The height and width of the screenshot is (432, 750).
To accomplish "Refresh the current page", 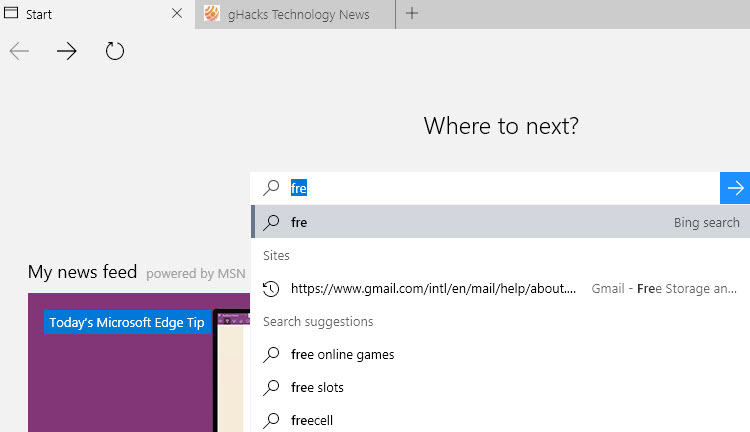I will coord(115,51).
